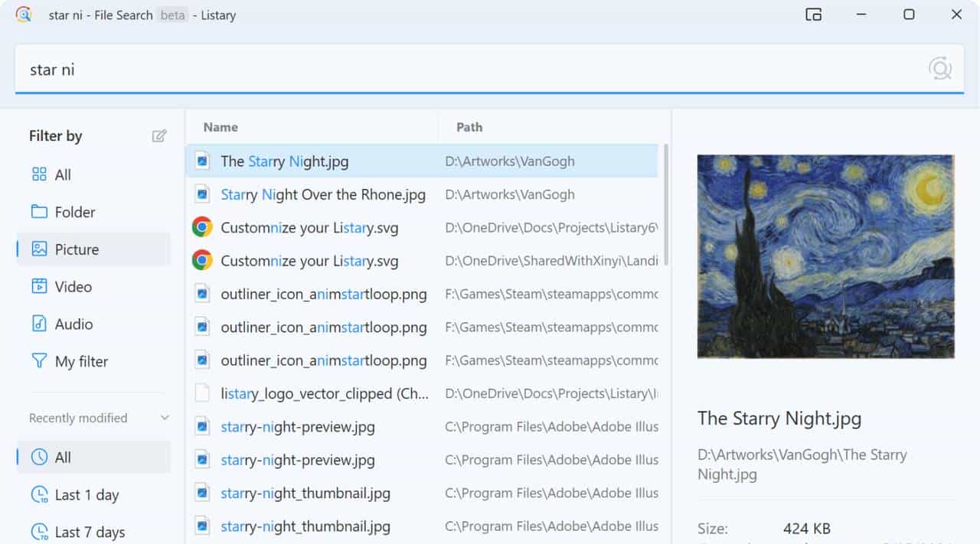Select the Folder filter
980x544 pixels.
click(x=74, y=212)
